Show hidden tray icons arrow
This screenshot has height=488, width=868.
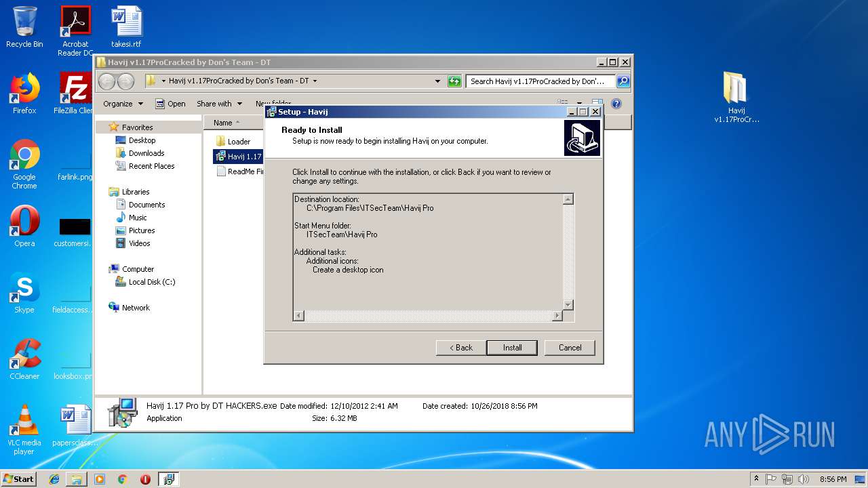click(x=756, y=479)
